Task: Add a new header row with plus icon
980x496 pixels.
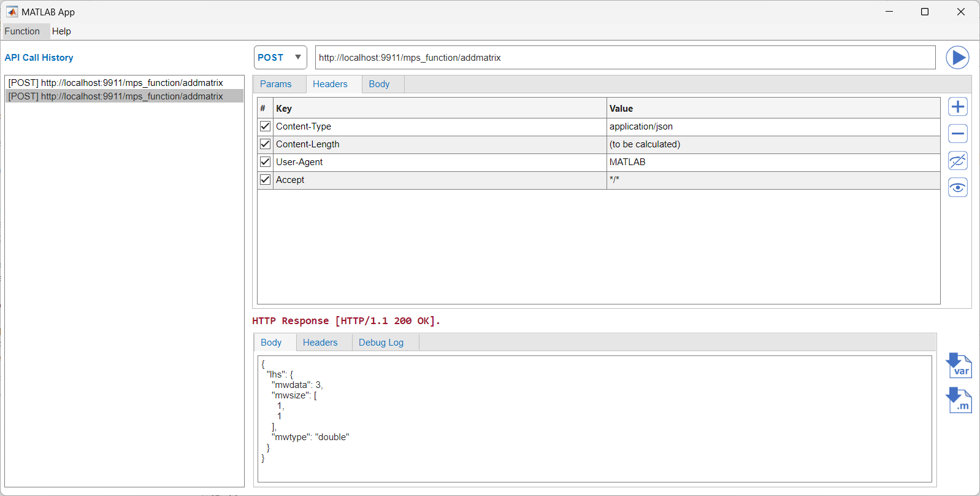Action: [958, 107]
